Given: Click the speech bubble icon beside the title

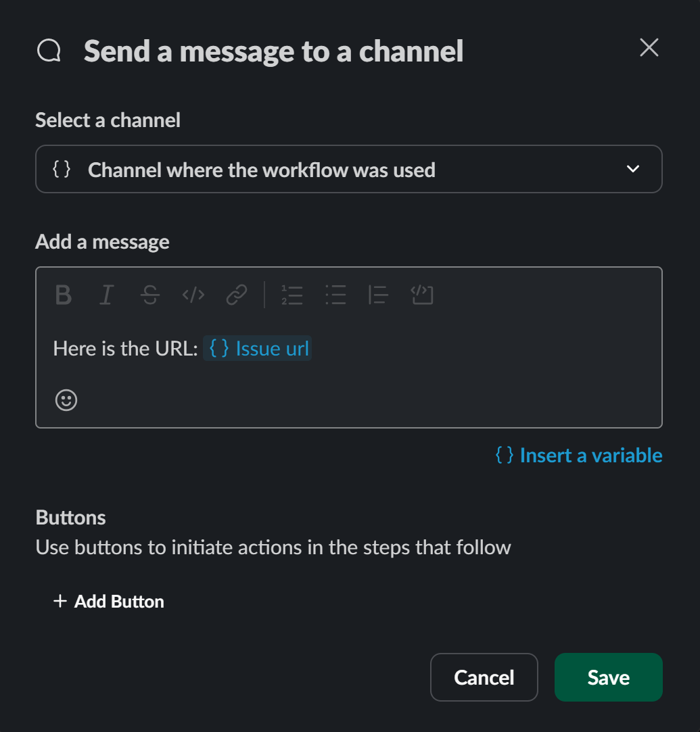Looking at the screenshot, I should point(47,49).
